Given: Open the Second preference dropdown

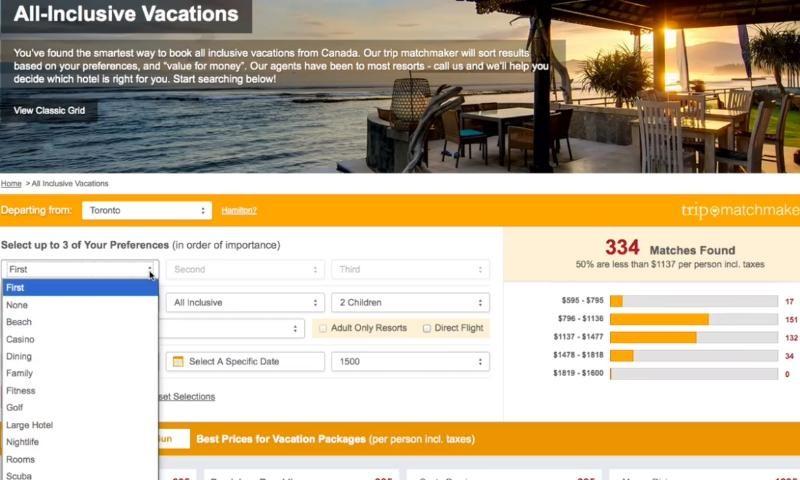Looking at the screenshot, I should tap(245, 269).
